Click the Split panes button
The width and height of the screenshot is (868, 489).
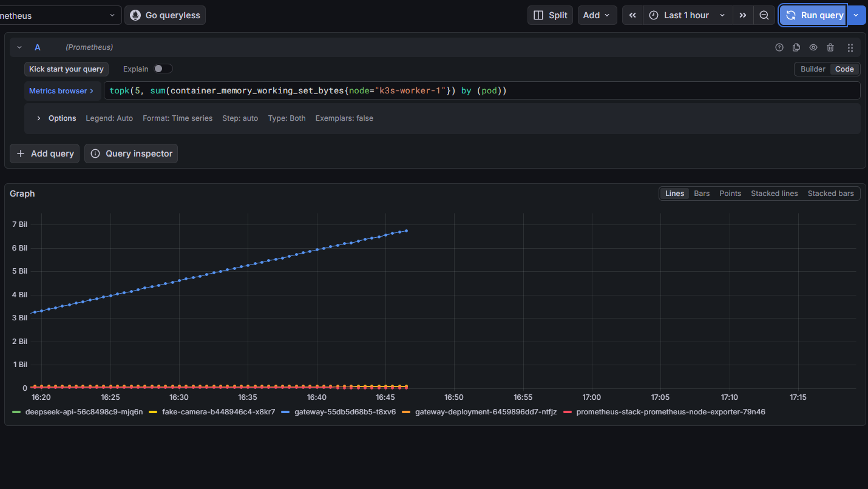[550, 15]
